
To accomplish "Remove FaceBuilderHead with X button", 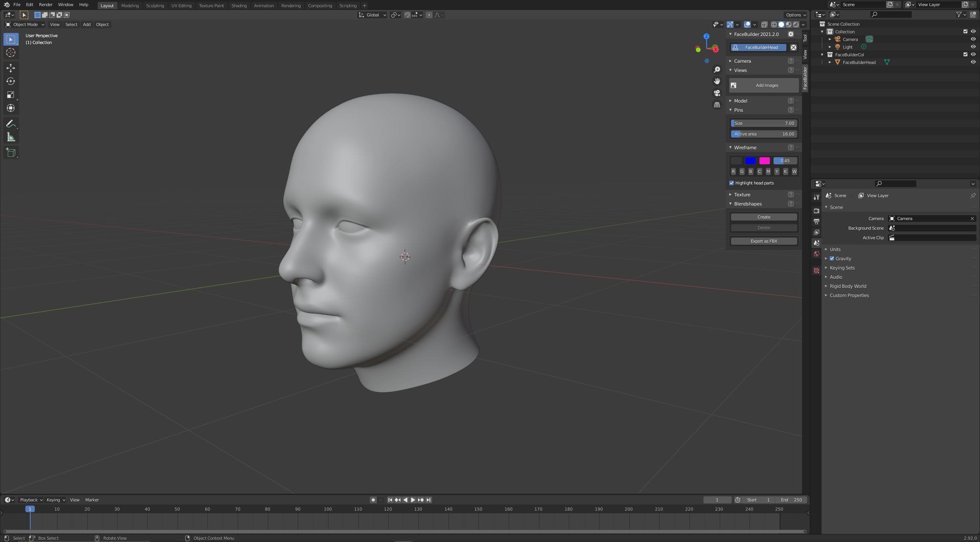I will 794,47.
